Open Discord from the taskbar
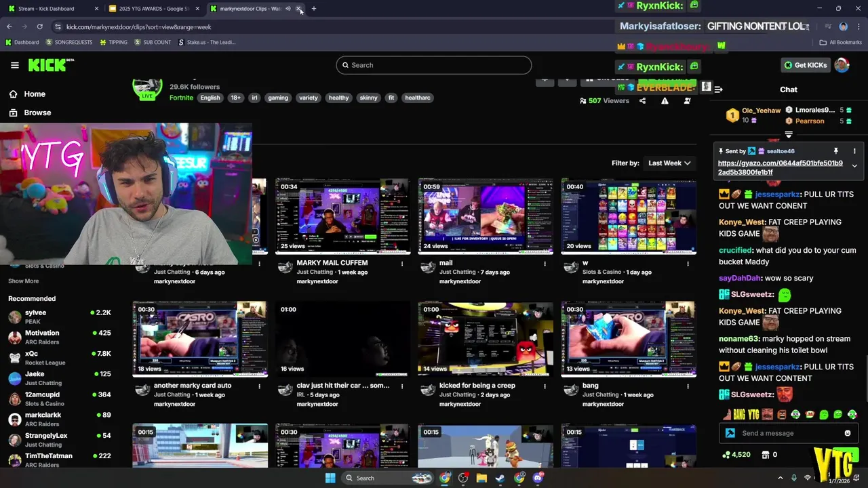868x488 pixels. click(538, 478)
